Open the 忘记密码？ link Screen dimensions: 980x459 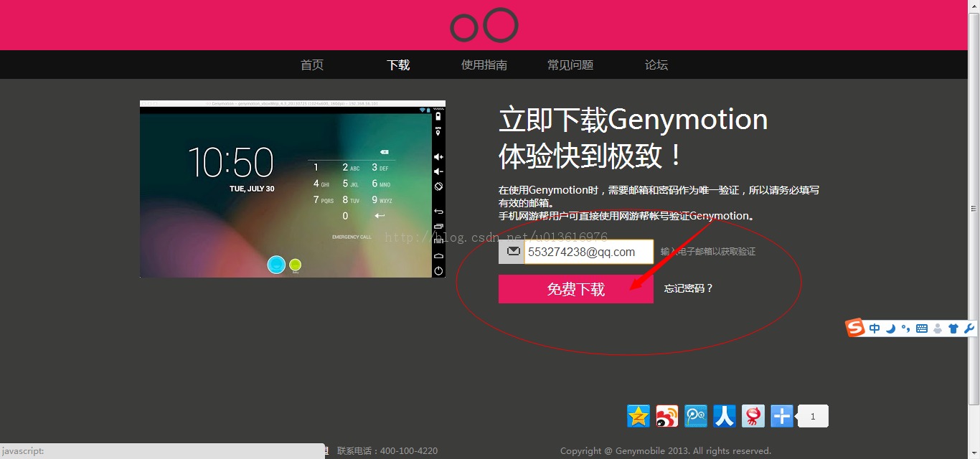689,288
